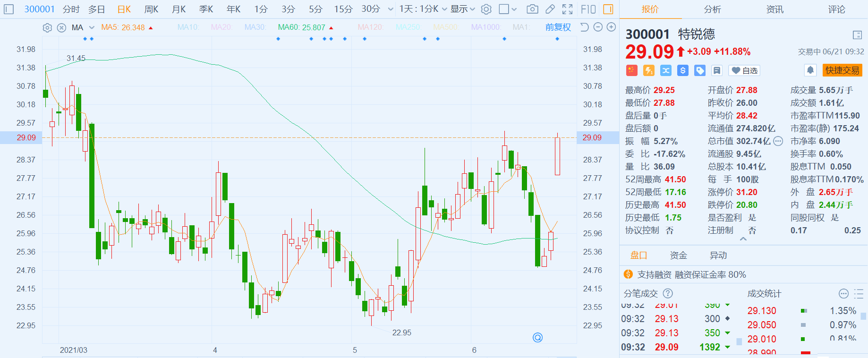Toggle left sidebar panel
The width and height of the screenshot is (868, 358).
tap(9, 9)
